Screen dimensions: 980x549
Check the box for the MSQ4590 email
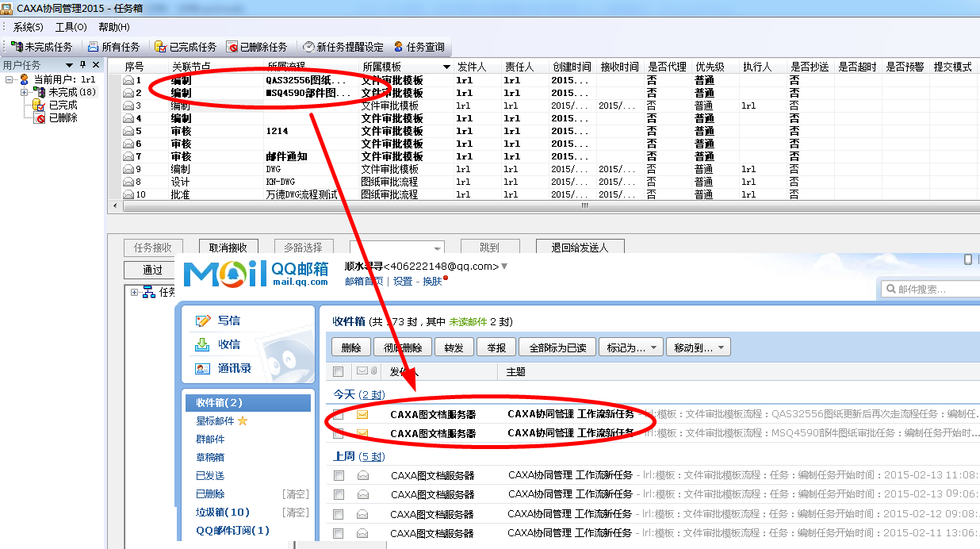[339, 433]
